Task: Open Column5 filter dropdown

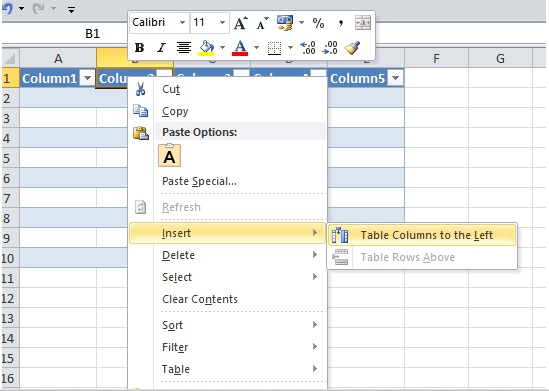Action: (x=396, y=78)
